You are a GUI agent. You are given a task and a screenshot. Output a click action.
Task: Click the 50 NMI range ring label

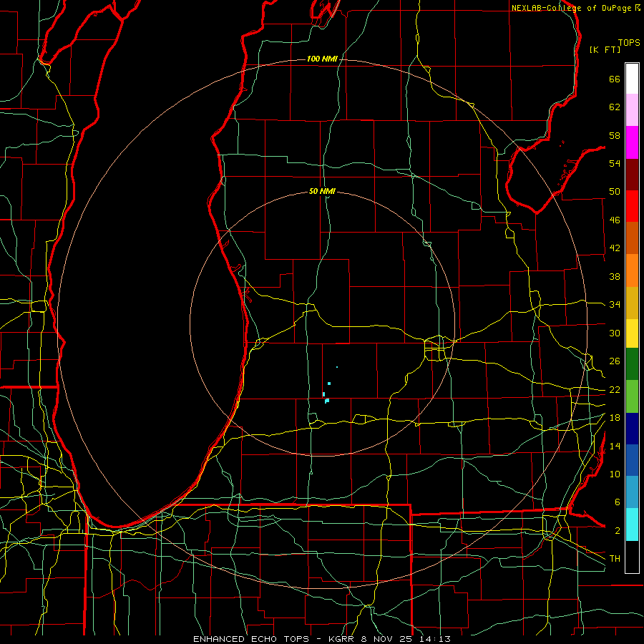[x=322, y=191]
